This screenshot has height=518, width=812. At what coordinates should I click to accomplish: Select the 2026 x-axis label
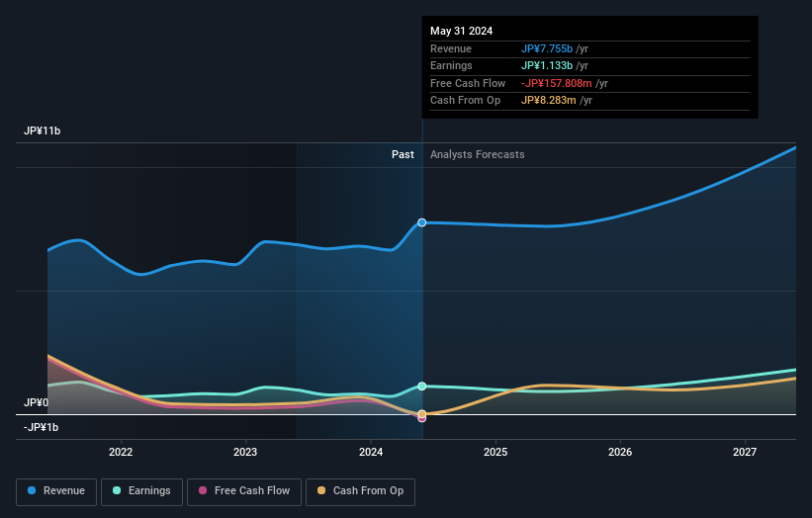(620, 452)
